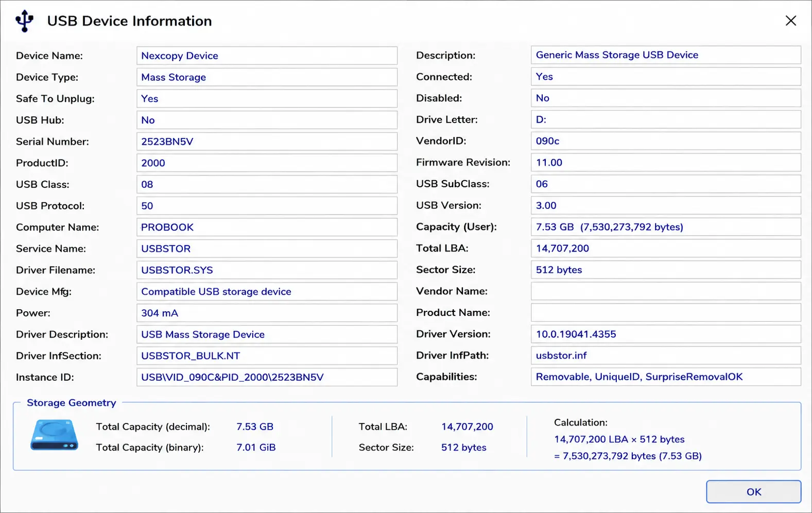The height and width of the screenshot is (513, 812).
Task: Click the Total Capacity (decimal) label
Action: tap(153, 427)
